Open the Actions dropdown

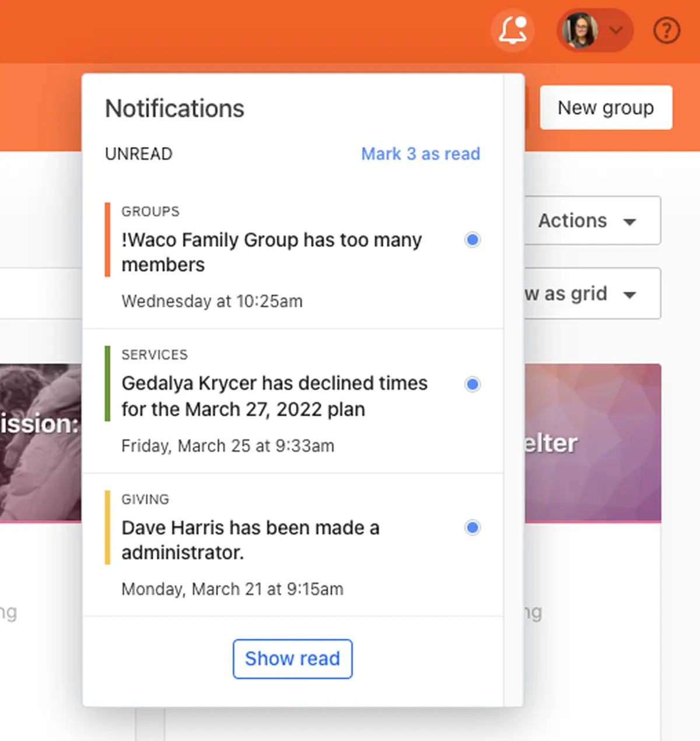pos(592,220)
